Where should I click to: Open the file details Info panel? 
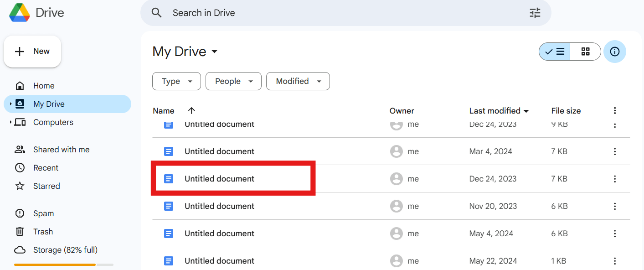(x=614, y=51)
